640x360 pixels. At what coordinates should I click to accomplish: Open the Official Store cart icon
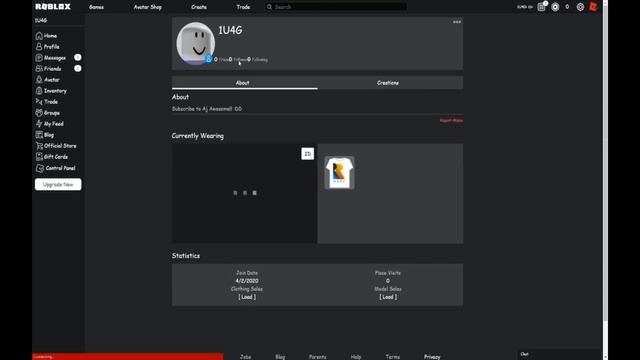[39, 146]
